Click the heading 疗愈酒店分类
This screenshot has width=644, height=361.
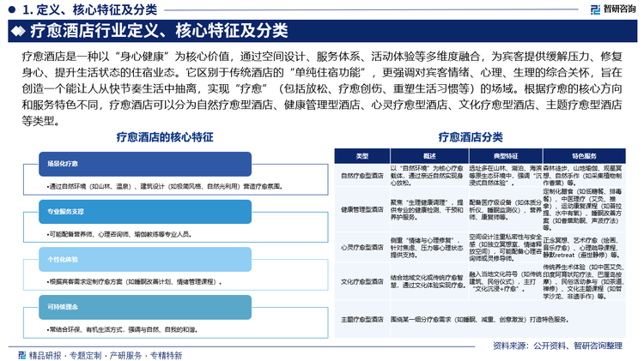471,137
